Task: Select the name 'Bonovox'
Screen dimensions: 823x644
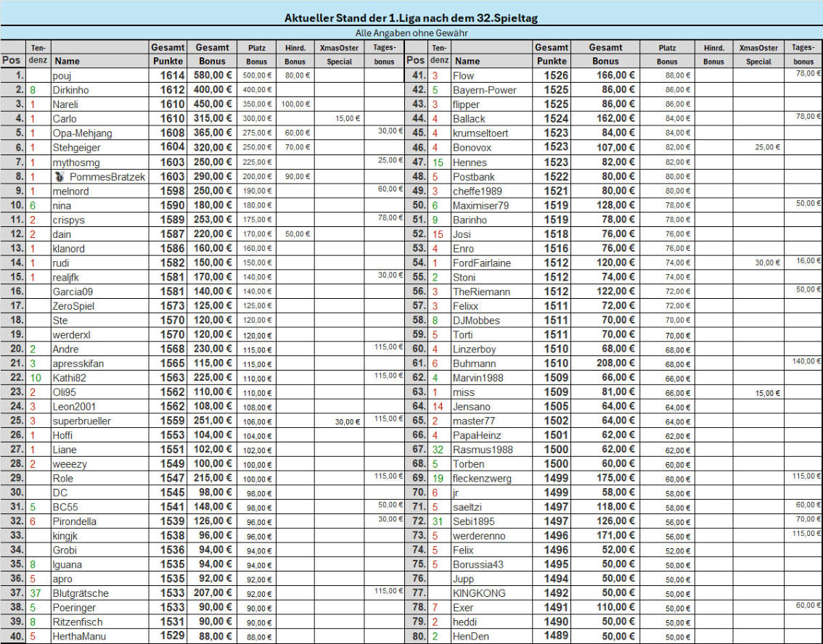Action: pos(472,148)
